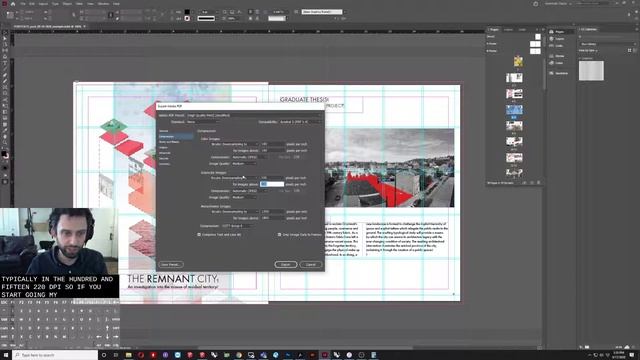
Task: Click the gradient item thumbnail in CC Libraries
Action: (x=591, y=71)
